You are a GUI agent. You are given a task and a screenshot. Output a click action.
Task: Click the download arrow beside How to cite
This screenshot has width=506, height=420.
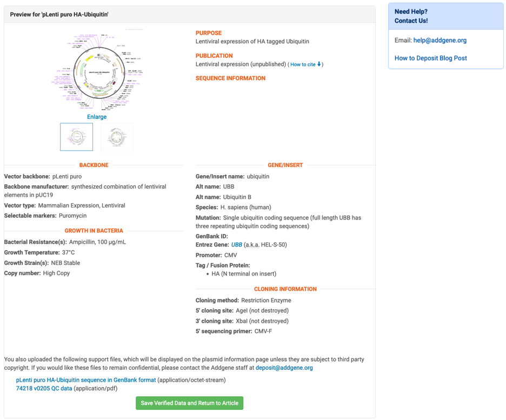[x=319, y=64]
